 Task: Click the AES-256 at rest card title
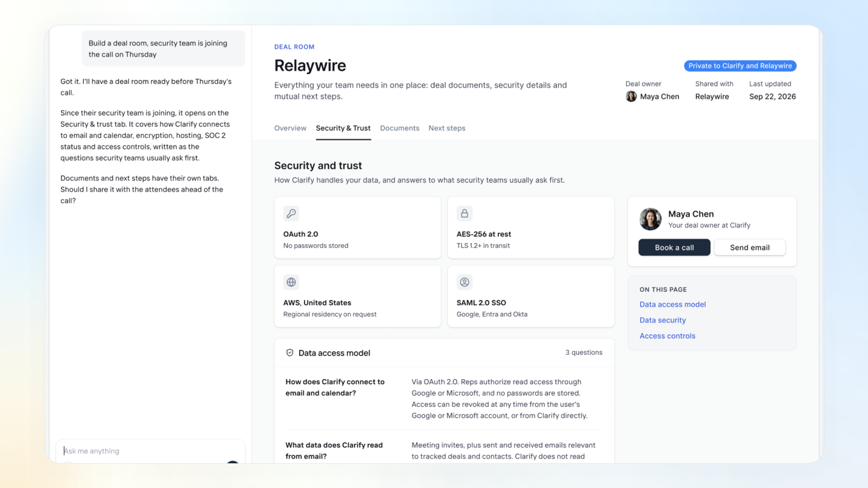[484, 234]
